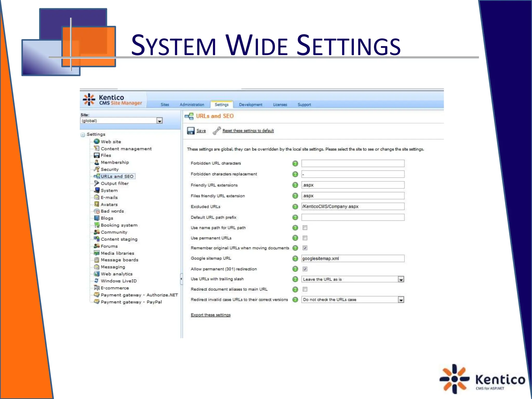Image resolution: width=532 pixels, height=399 pixels.
Task: Click help icon for Friendly URL extensions
Action: pos(295,185)
